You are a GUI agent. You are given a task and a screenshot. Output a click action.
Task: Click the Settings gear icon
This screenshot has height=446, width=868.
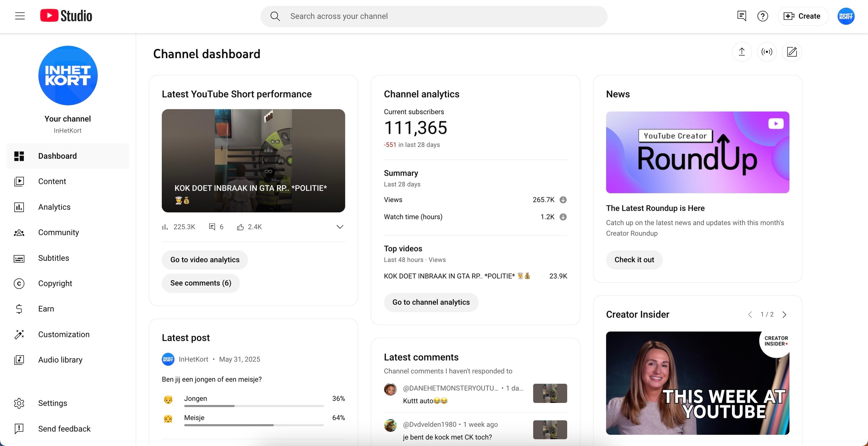pyautogui.click(x=19, y=403)
